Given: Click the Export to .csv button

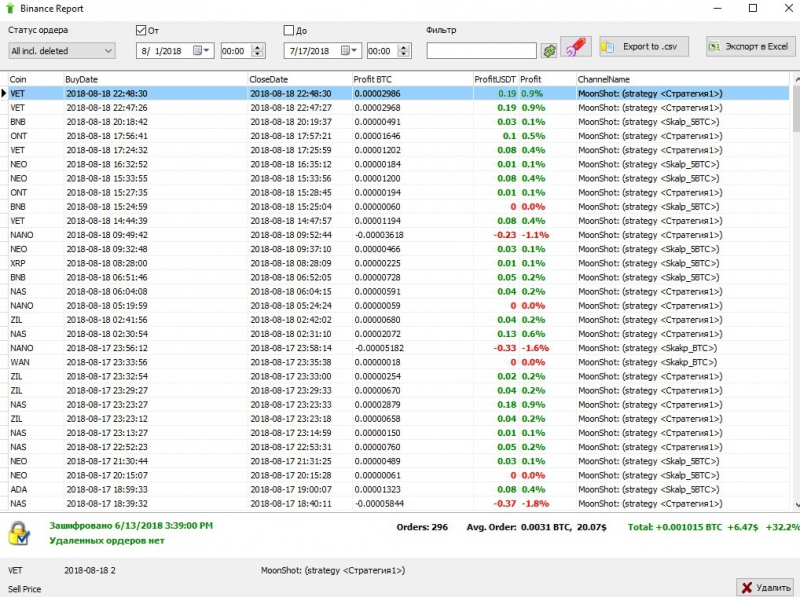Looking at the screenshot, I should [x=644, y=46].
